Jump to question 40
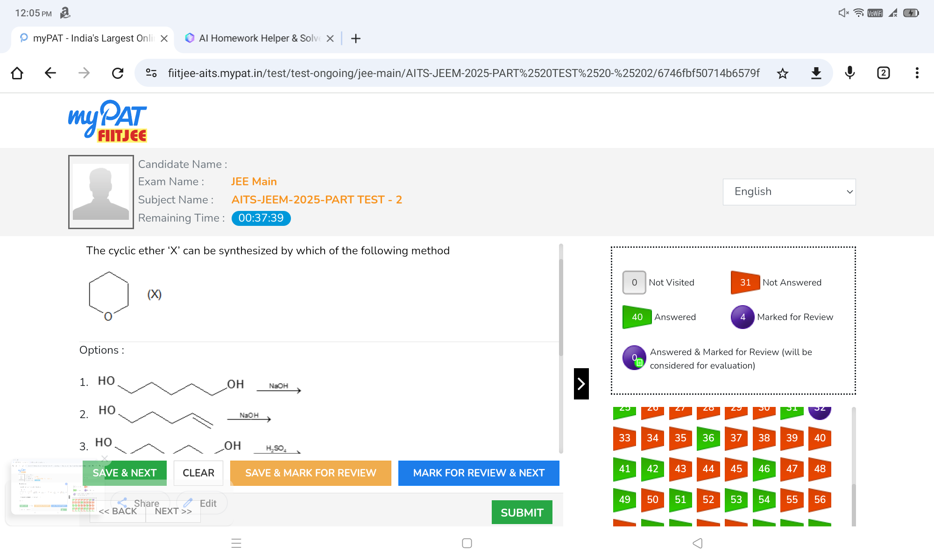934x560 pixels. coord(820,438)
